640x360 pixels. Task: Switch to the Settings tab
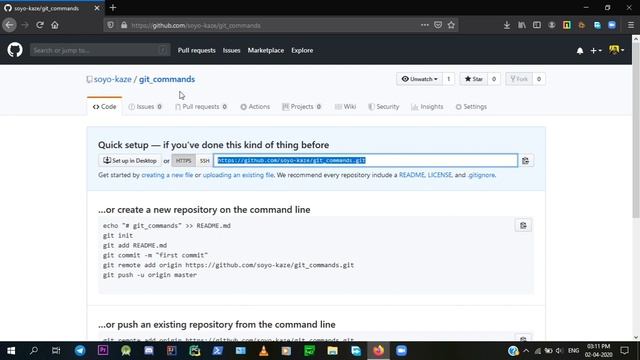point(471,107)
